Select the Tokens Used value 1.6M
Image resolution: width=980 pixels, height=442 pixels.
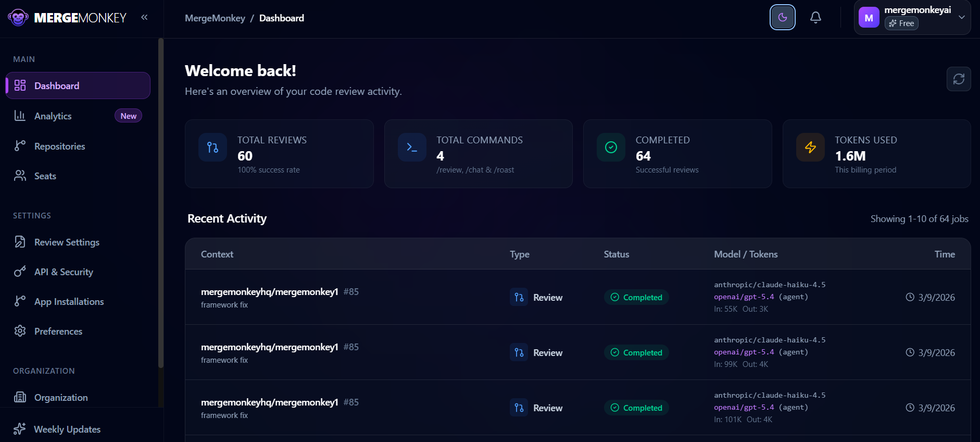click(x=850, y=156)
